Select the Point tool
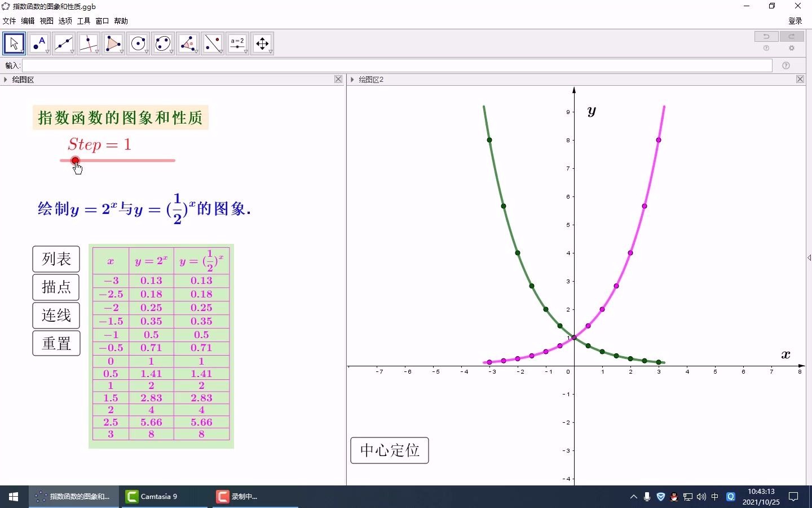The width and height of the screenshot is (812, 508). pos(39,43)
